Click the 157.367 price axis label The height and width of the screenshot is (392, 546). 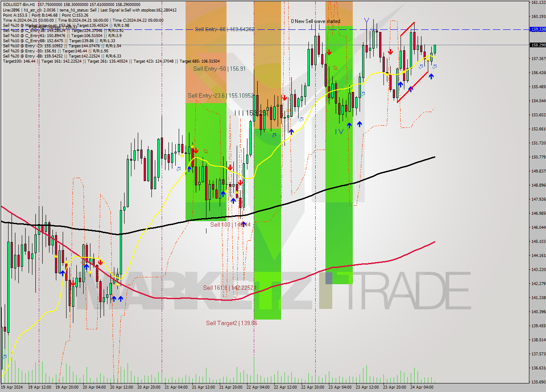pyautogui.click(x=538, y=58)
